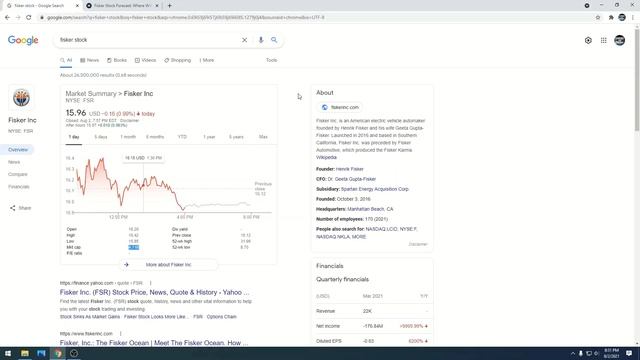Open Financials in left sidebar
Viewport: 640px width, 360px height.
pos(19,187)
